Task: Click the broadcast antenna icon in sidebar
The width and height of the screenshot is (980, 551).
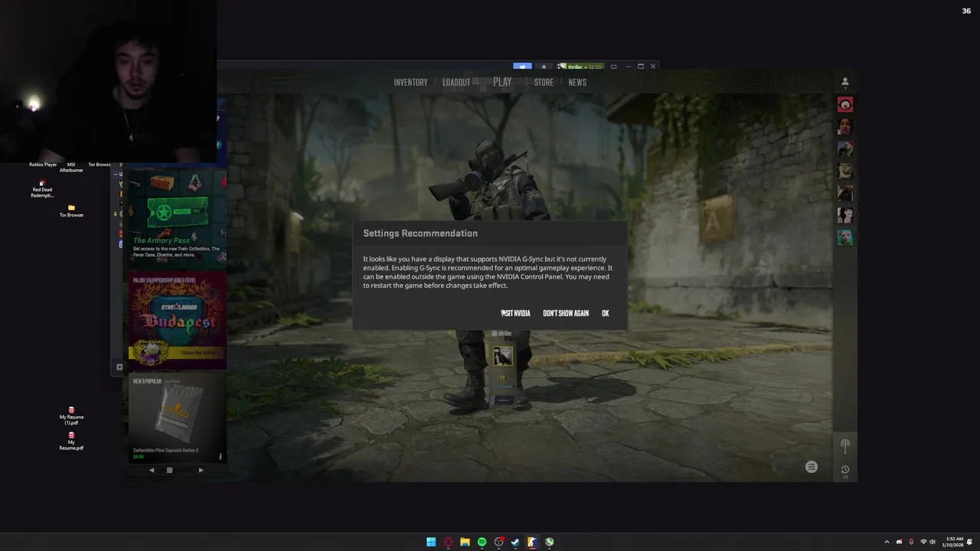Action: (x=845, y=445)
